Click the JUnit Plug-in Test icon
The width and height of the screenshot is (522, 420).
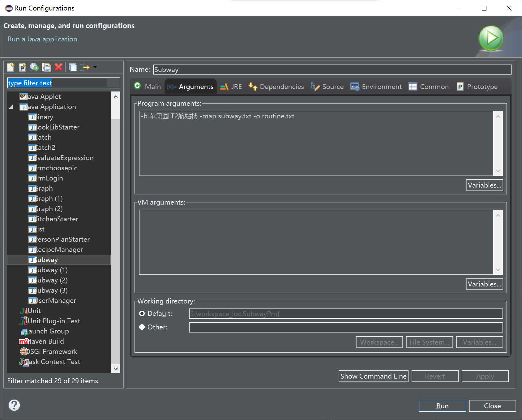pos(24,321)
